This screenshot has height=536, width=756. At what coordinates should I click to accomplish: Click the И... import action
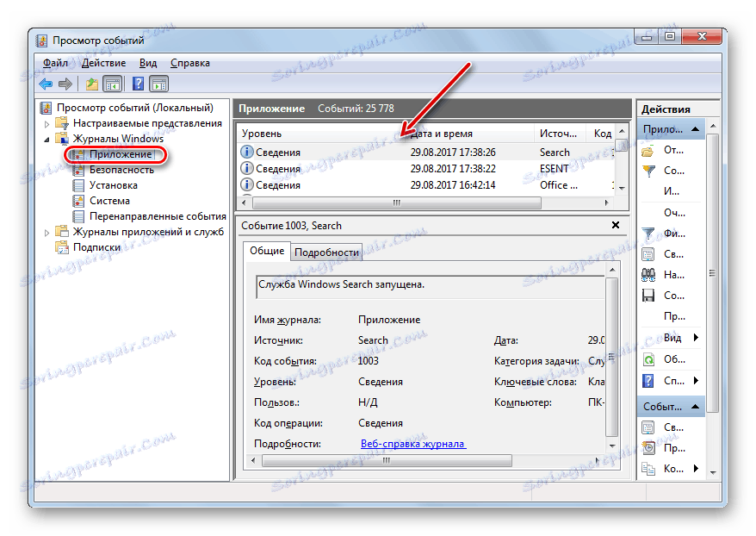click(x=671, y=191)
